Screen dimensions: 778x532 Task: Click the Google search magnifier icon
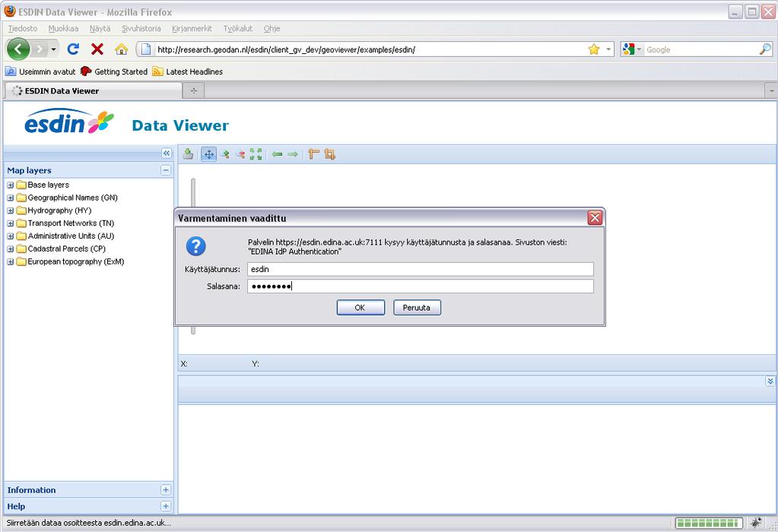765,49
